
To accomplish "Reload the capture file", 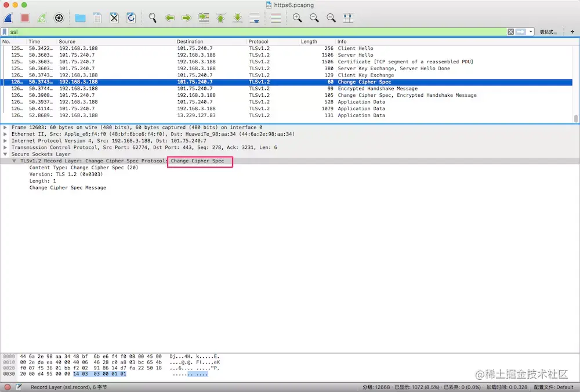I will tap(131, 18).
